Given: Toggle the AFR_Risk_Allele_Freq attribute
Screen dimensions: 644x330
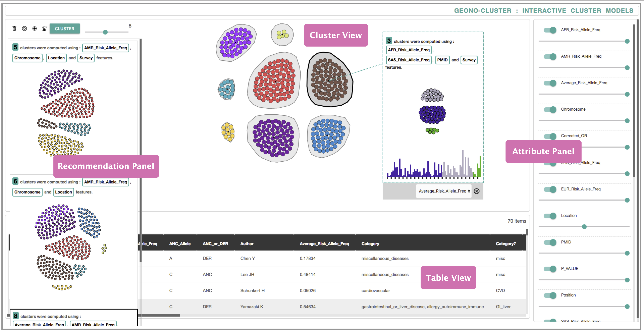Looking at the screenshot, I should tap(550, 30).
